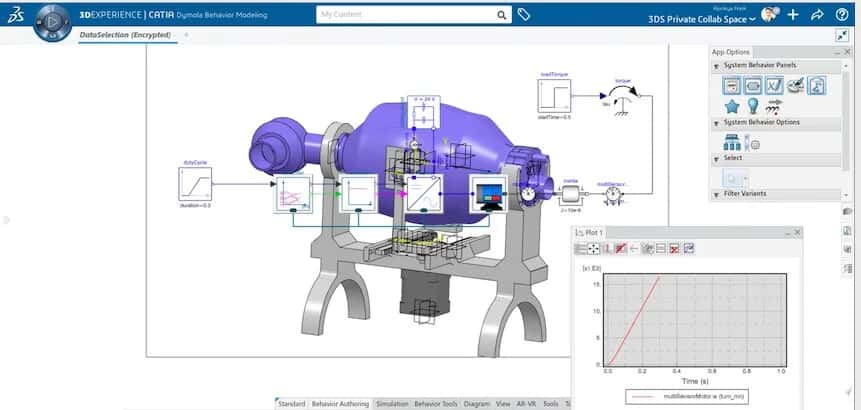Collapse System Behavior Options section
Screen dimensions: 861x410
pyautogui.click(x=716, y=122)
